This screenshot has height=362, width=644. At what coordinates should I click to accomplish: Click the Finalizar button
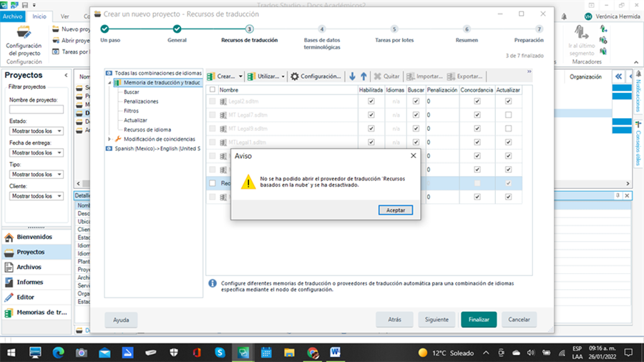coord(479,319)
